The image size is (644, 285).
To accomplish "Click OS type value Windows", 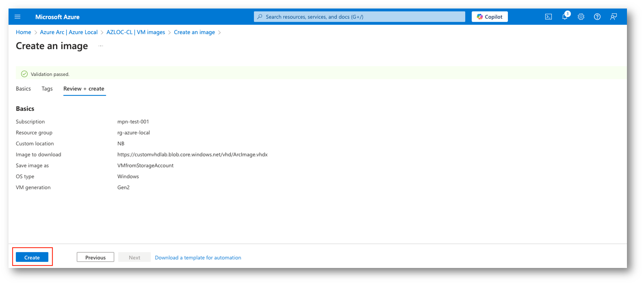I will 128,176.
